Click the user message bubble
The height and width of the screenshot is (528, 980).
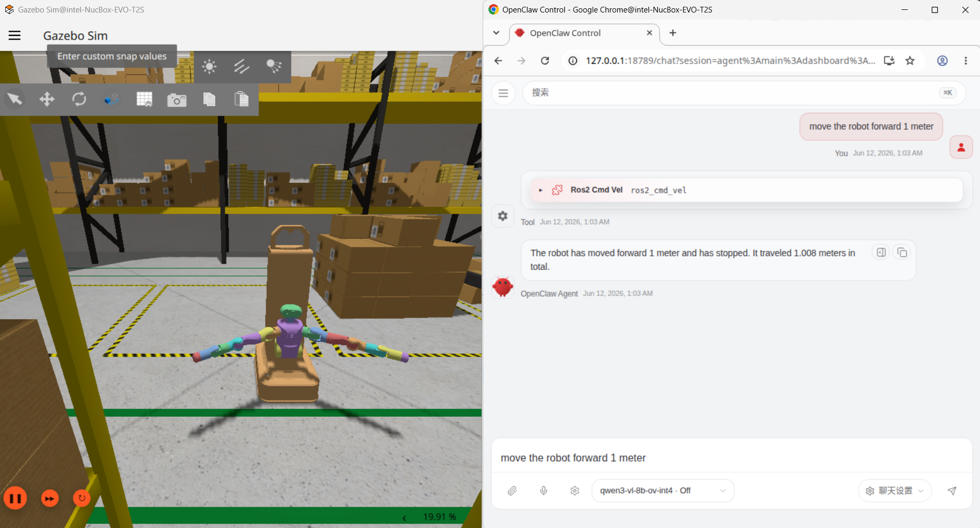pos(871,126)
